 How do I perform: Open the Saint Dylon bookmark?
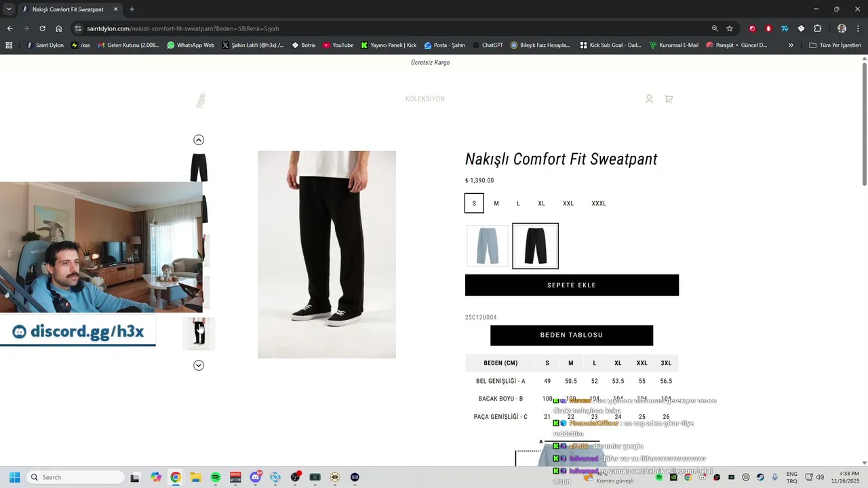coord(45,45)
